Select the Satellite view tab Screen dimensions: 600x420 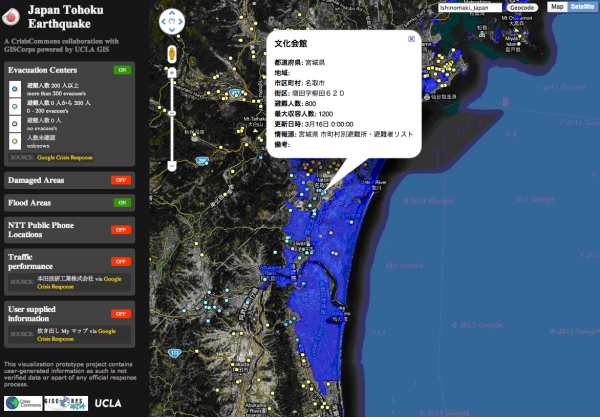[x=582, y=7]
